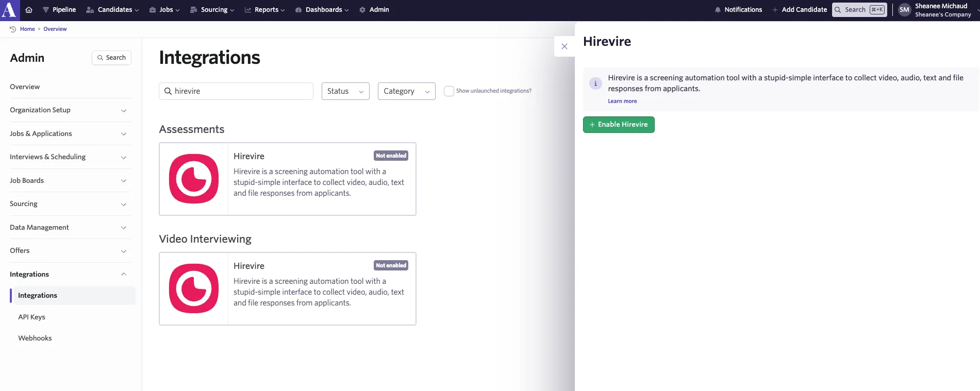Open the SM user avatar
980x391 pixels.
(x=904, y=10)
